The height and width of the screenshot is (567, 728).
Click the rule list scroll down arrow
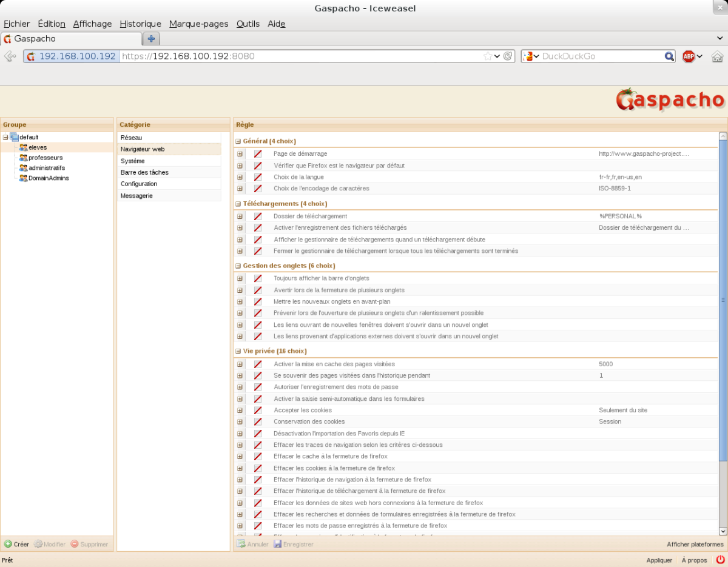[723, 531]
